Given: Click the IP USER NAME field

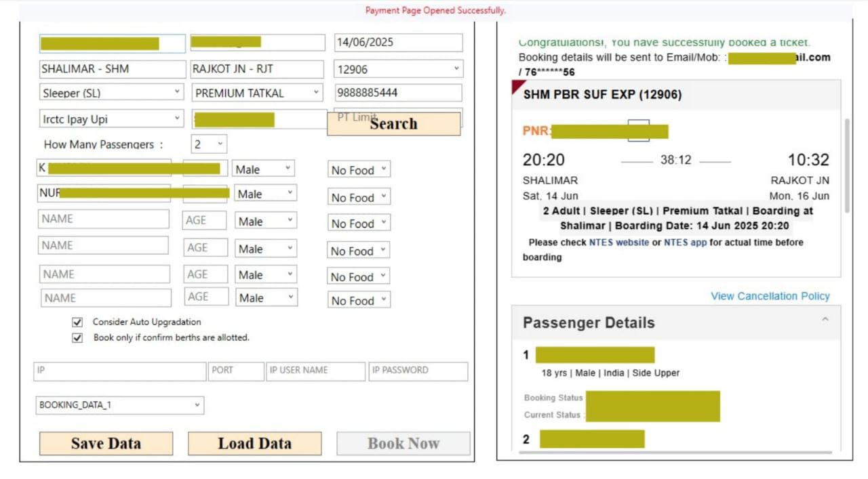Looking at the screenshot, I should [x=316, y=371].
